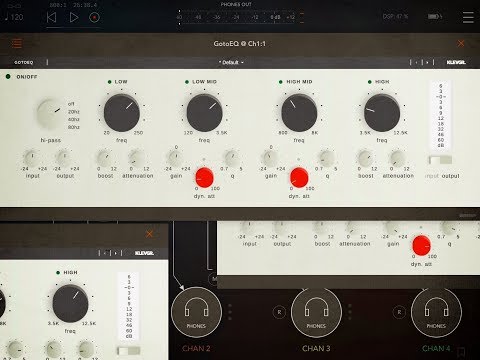Open the CHAN 3 Phones output node
The image size is (480, 360).
316,313
